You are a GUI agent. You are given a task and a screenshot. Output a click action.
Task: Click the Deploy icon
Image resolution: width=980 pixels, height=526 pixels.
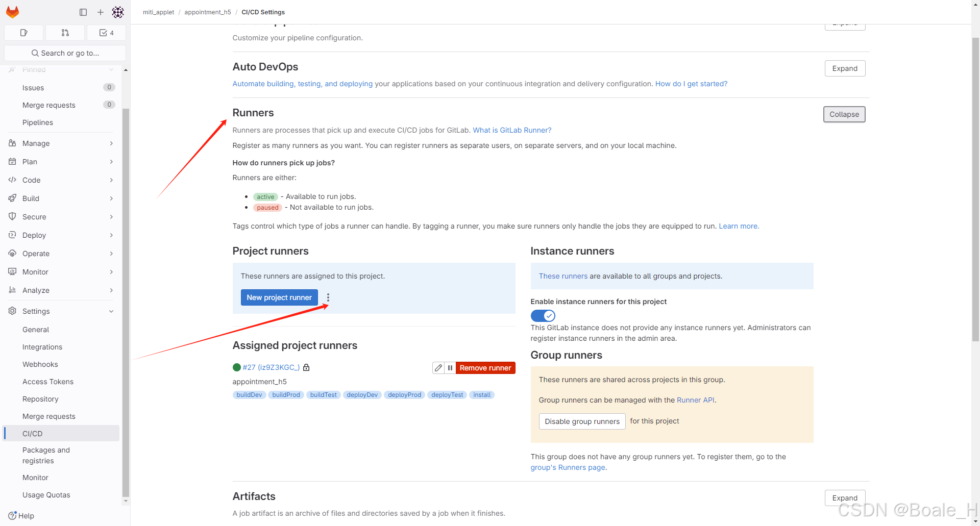click(12, 235)
